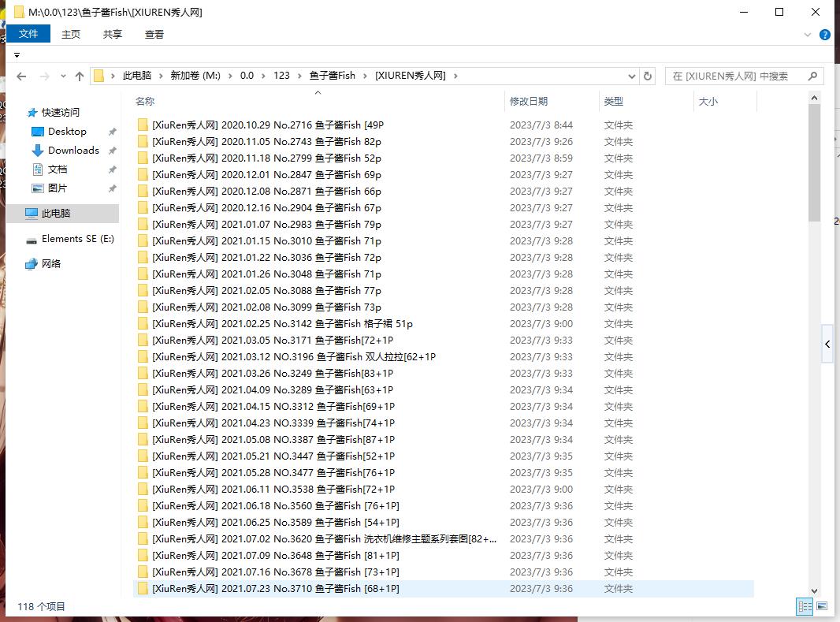Open the 查看 ribbon tab
This screenshot has height=622, width=840.
tap(154, 34)
